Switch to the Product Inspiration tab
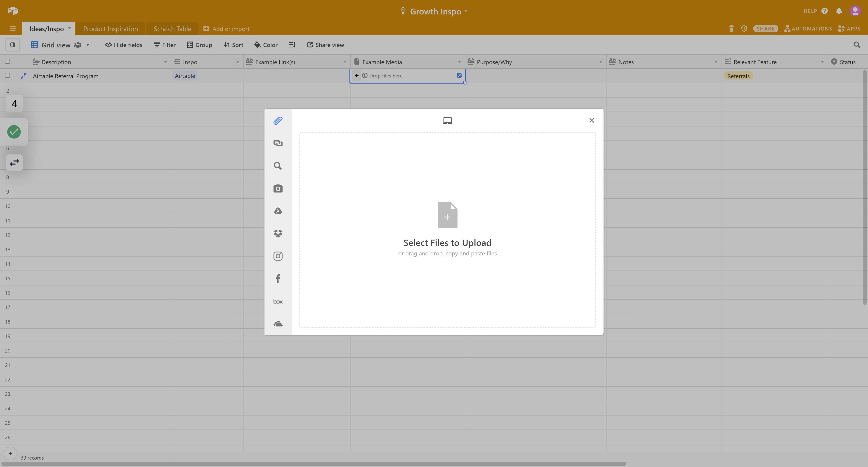This screenshot has height=467, width=868. pos(111,29)
